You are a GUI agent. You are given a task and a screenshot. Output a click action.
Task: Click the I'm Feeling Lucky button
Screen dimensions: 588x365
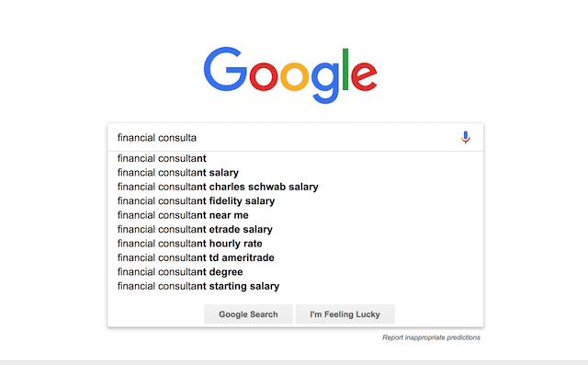(345, 314)
